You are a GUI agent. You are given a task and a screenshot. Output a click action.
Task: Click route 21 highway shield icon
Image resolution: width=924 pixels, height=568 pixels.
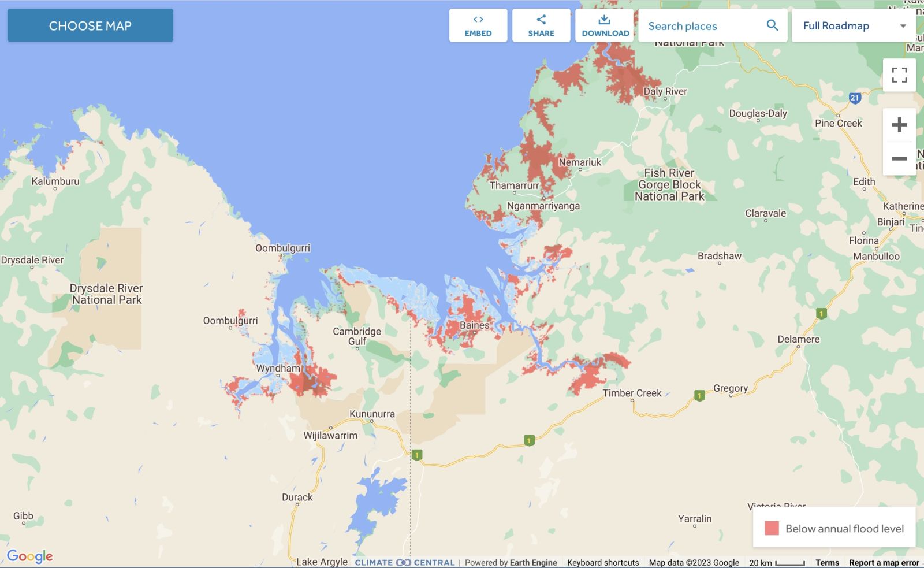tap(855, 98)
